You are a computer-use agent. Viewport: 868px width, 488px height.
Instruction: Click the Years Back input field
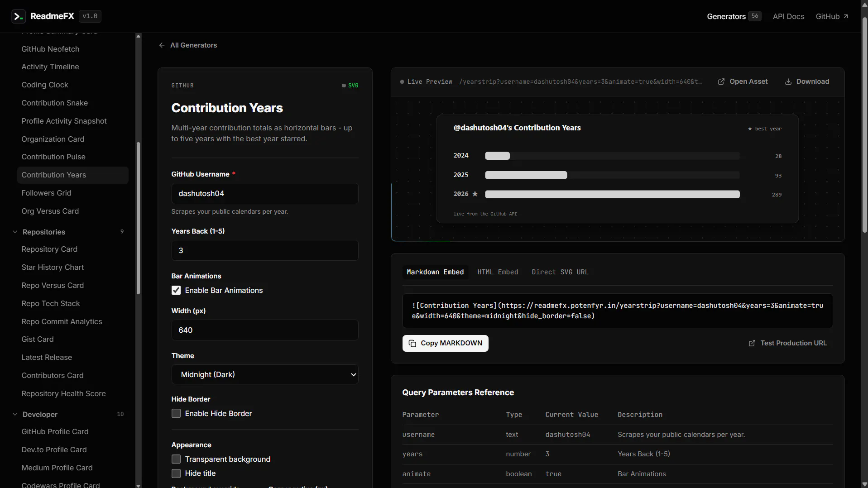point(265,250)
